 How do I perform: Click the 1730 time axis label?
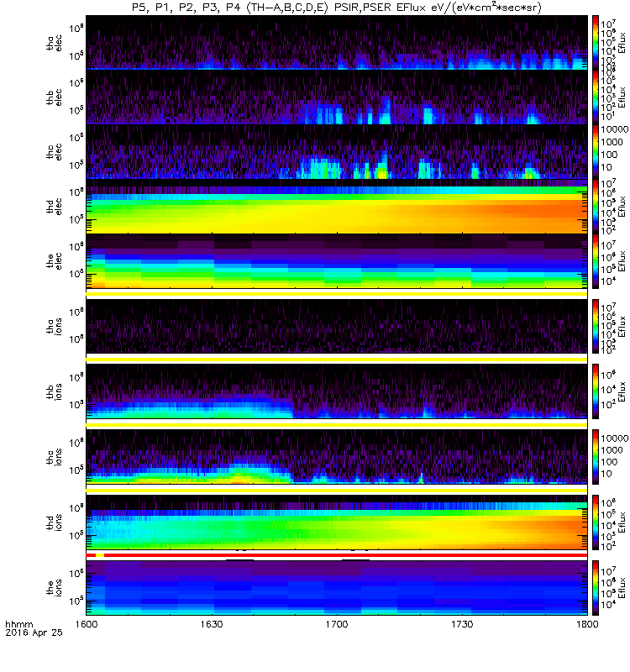point(462,624)
